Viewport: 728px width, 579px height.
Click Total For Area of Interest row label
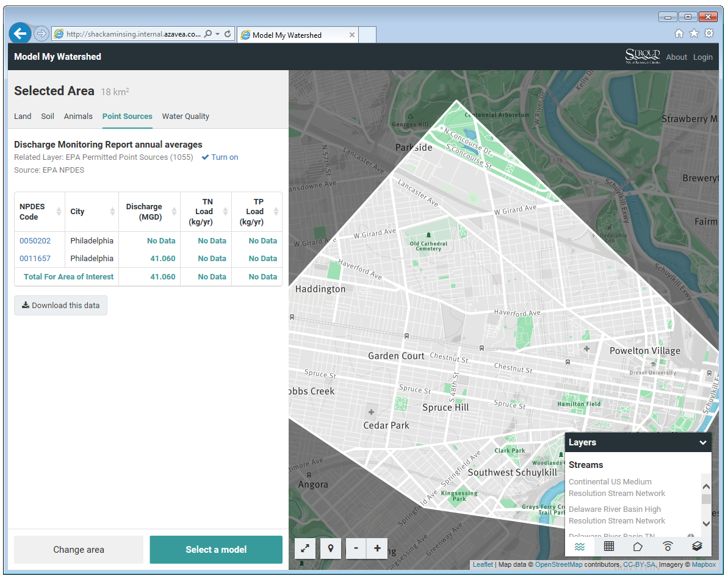coord(68,276)
